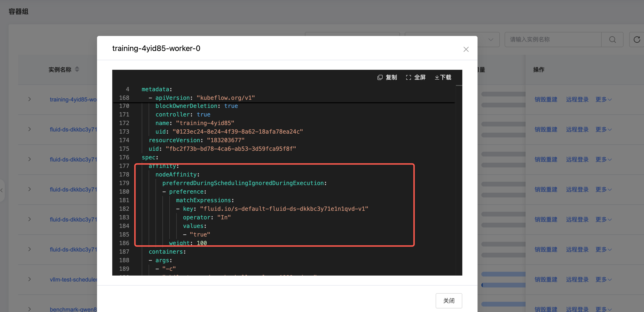Click 销毁重建 in the first row
This screenshot has height=312, width=644.
point(546,99)
